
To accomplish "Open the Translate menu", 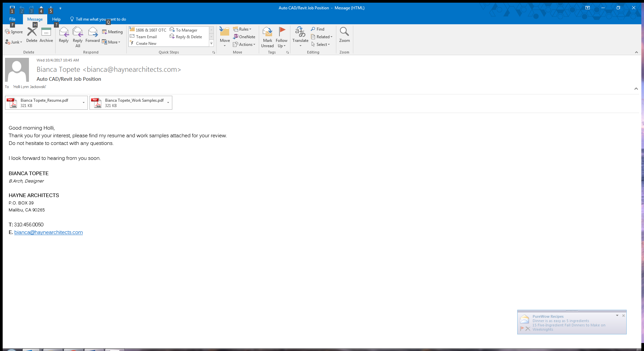I will pos(300,37).
